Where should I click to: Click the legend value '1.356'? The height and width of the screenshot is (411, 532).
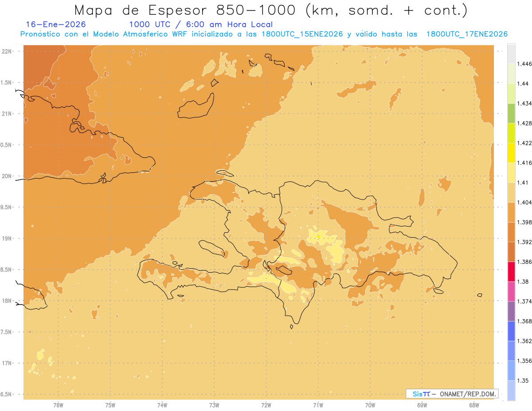pos(524,361)
